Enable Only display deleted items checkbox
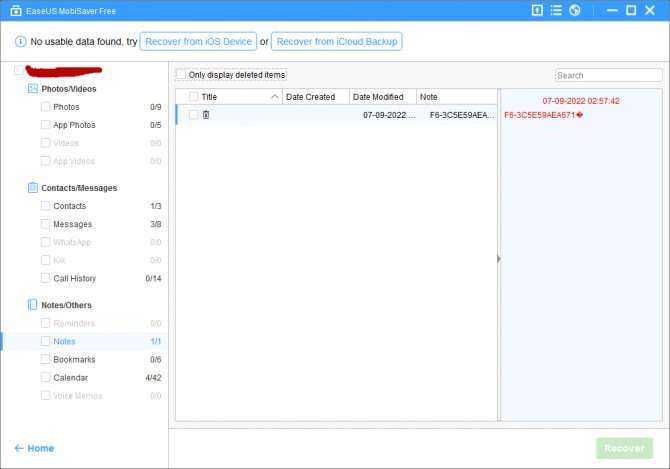 [181, 74]
